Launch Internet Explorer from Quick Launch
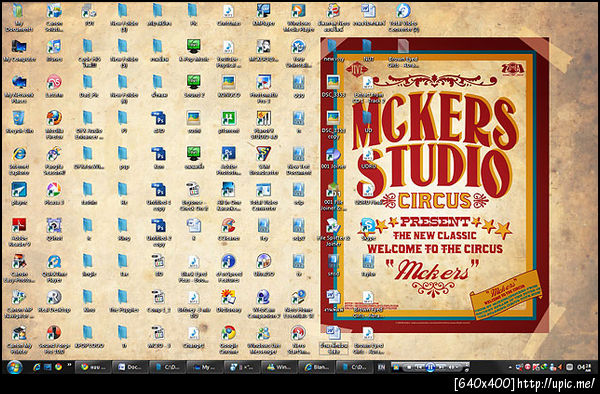Image resolution: width=600 pixels, height=394 pixels. (36, 367)
